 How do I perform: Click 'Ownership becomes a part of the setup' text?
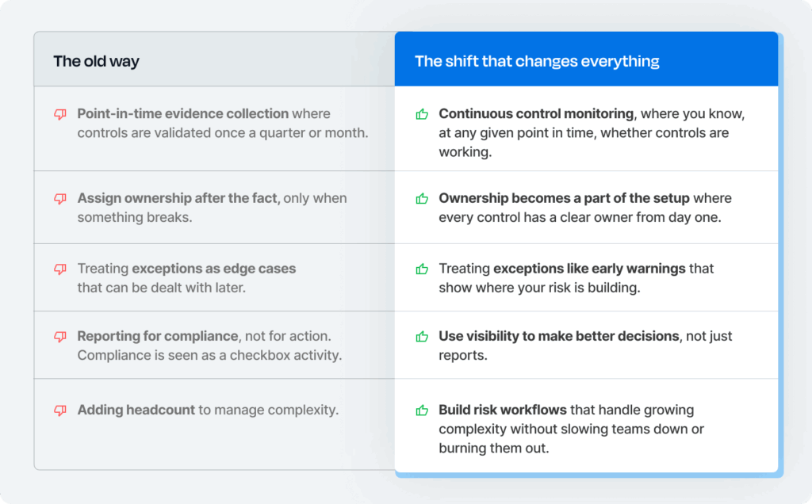pyautogui.click(x=564, y=198)
